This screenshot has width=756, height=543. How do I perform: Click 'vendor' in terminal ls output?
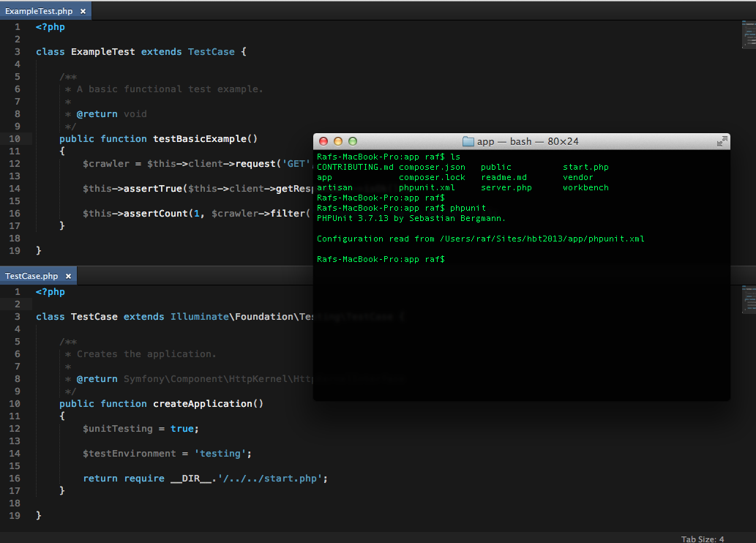[577, 178]
